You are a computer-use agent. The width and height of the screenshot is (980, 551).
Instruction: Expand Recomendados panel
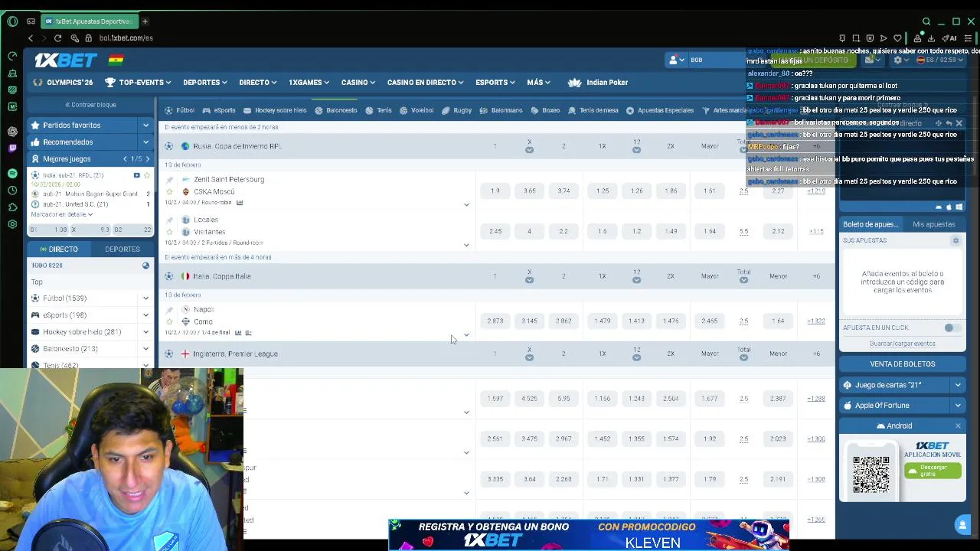pos(145,142)
